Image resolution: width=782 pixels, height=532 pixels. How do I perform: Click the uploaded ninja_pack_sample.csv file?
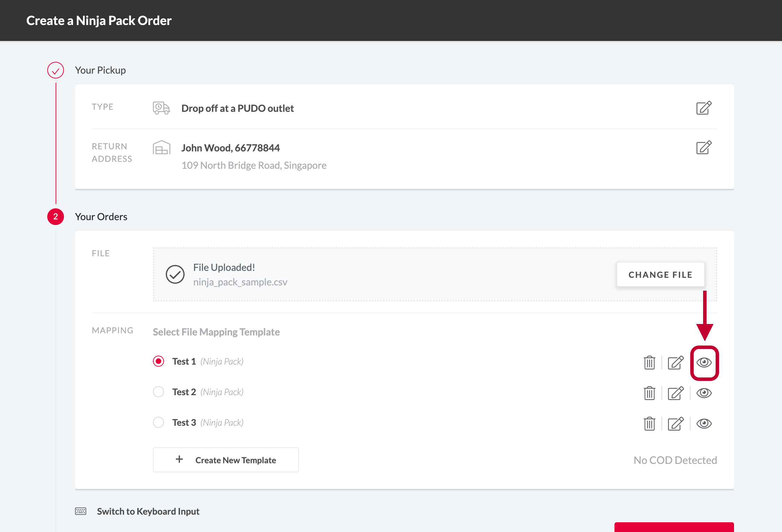(x=241, y=281)
